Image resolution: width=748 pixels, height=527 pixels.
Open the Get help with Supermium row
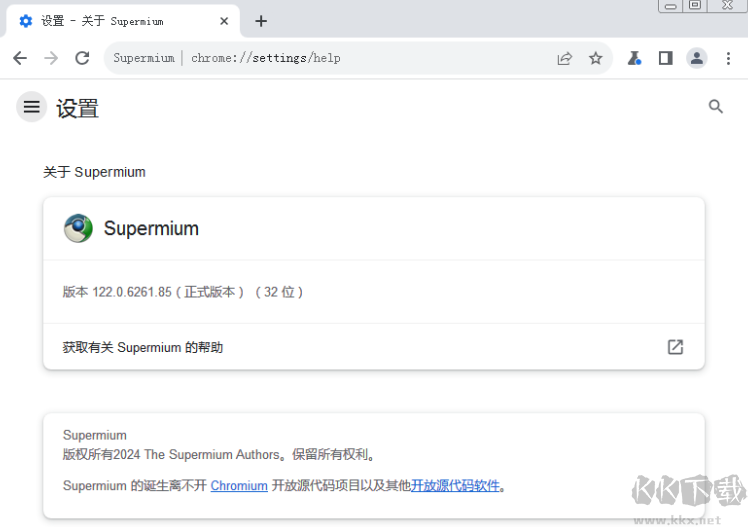374,347
